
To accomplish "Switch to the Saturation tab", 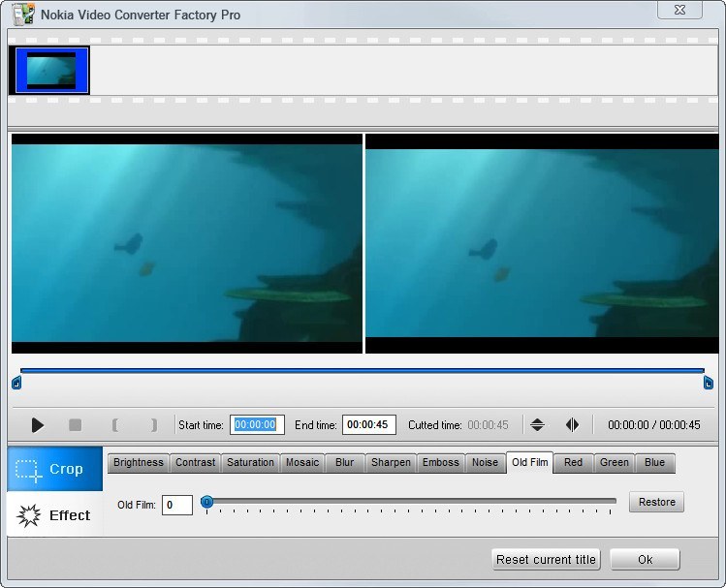I will 250,463.
